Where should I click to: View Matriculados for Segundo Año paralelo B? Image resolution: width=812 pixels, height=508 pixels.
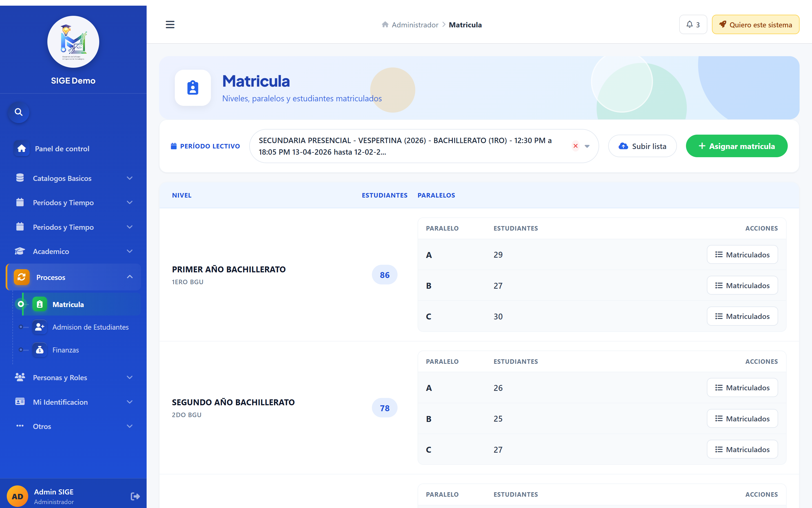[x=742, y=419]
